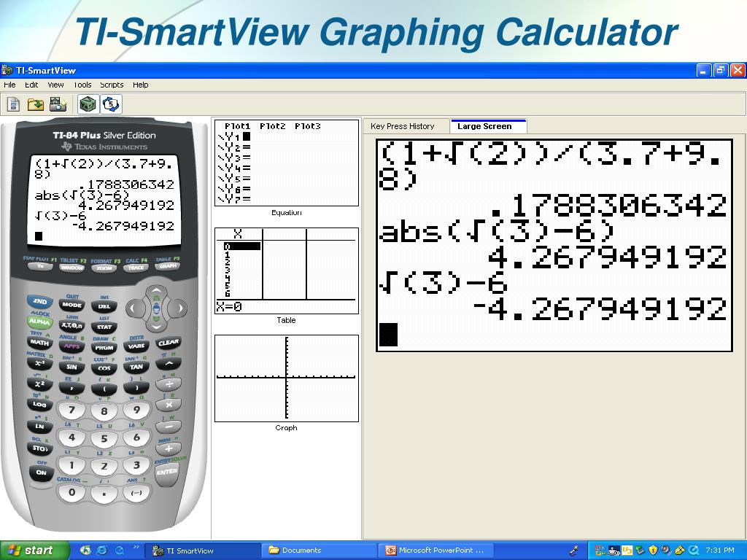The image size is (747, 560).
Task: Click the down arrow cursor key
Action: (x=156, y=327)
